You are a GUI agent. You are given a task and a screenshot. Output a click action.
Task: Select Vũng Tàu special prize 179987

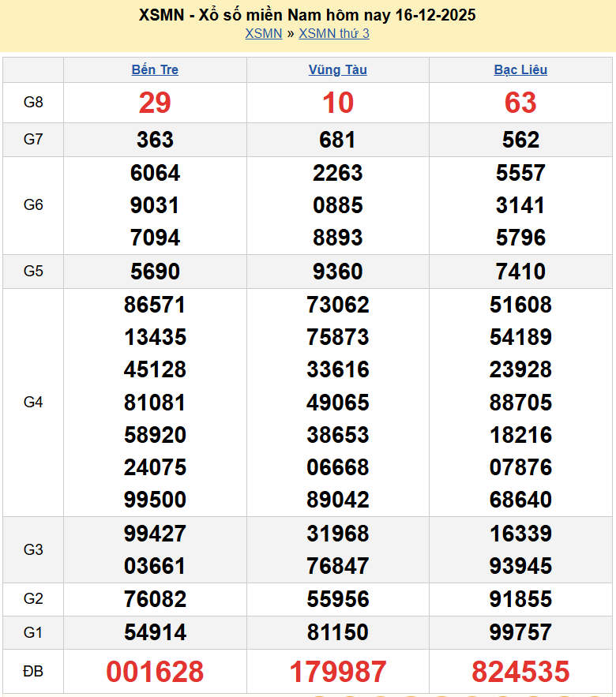pos(337,672)
